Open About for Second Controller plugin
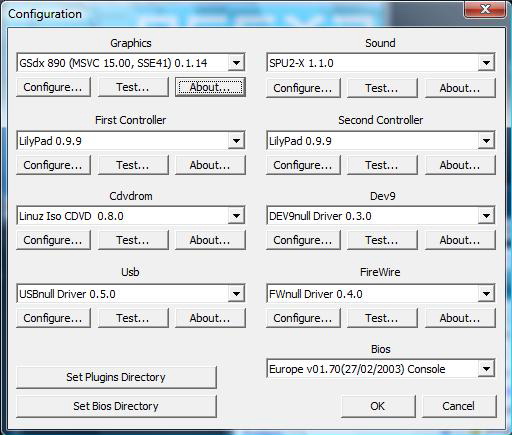The height and width of the screenshot is (435, 512). pyautogui.click(x=460, y=165)
